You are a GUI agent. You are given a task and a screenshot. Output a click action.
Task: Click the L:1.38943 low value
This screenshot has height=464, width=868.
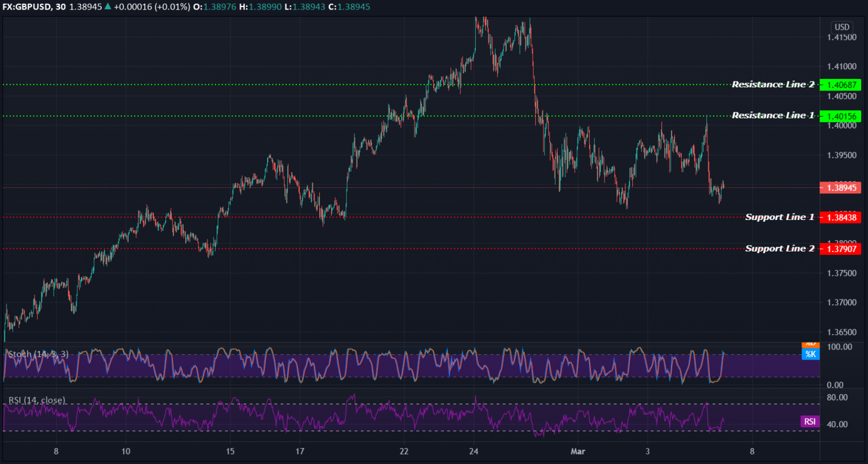point(304,7)
